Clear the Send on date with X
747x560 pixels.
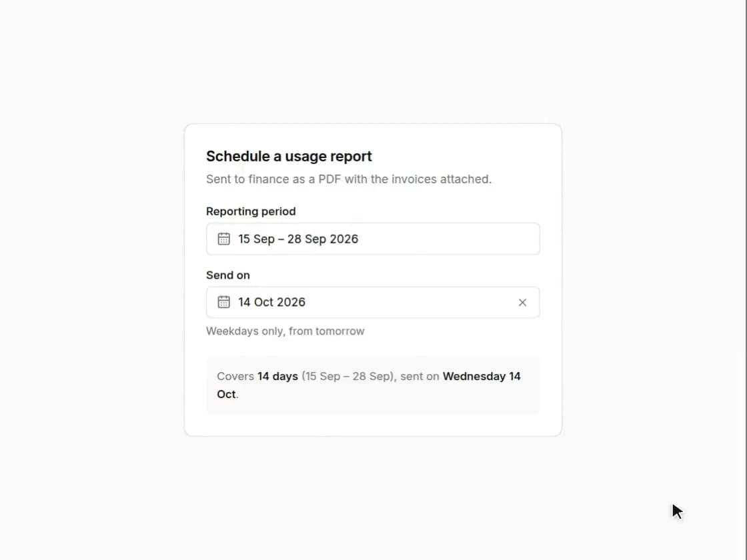pos(522,303)
